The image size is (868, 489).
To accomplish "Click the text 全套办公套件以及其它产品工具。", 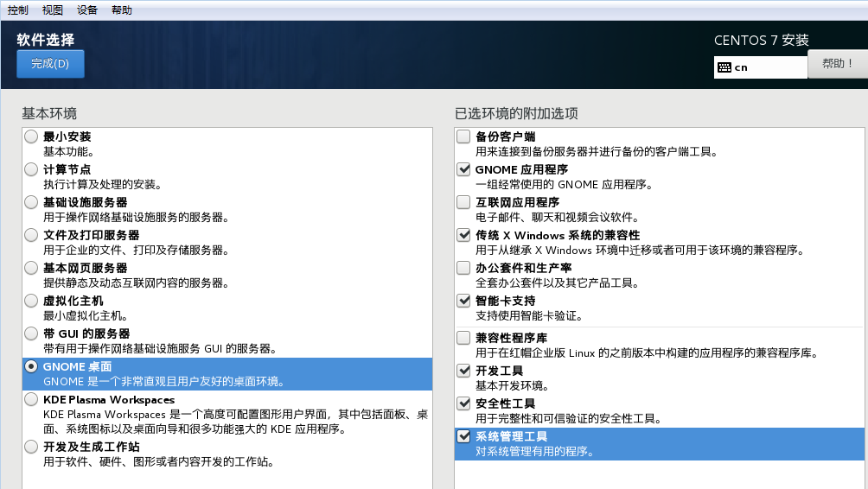I will 558,283.
